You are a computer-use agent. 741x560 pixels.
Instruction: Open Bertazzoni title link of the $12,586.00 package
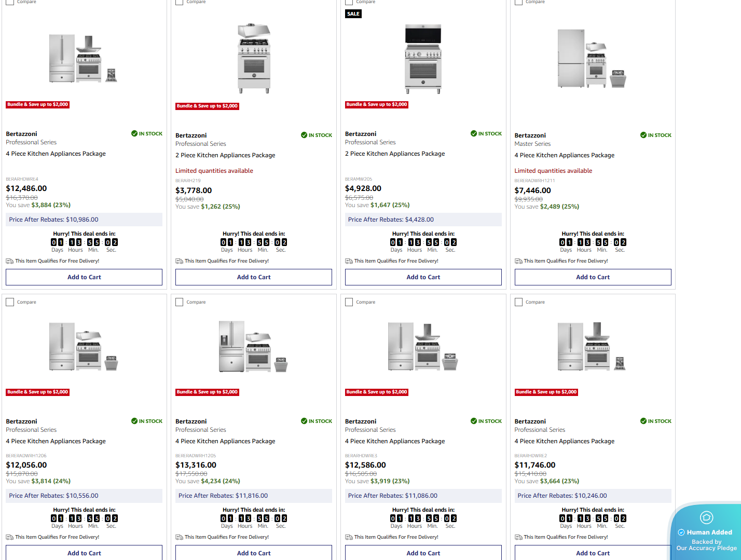tap(361, 421)
